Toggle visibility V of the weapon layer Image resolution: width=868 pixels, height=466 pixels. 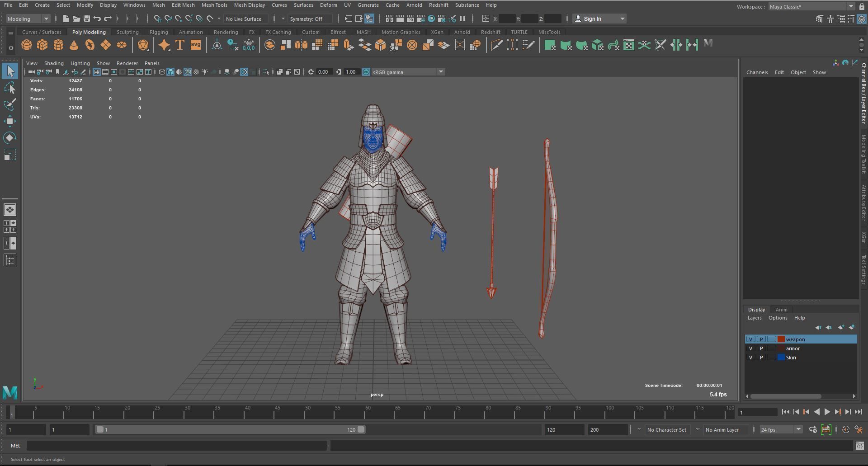751,339
